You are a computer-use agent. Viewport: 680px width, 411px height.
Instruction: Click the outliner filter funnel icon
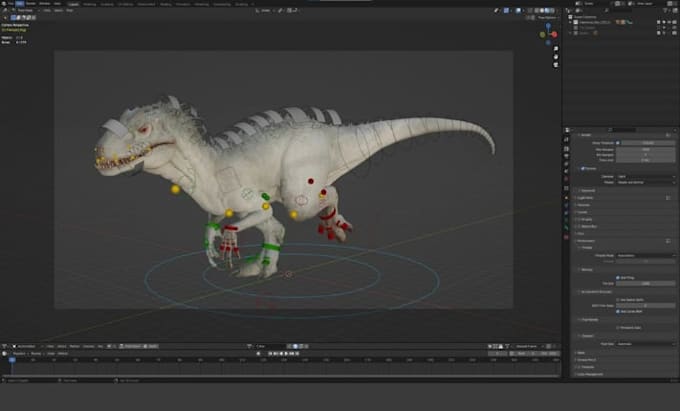point(666,10)
